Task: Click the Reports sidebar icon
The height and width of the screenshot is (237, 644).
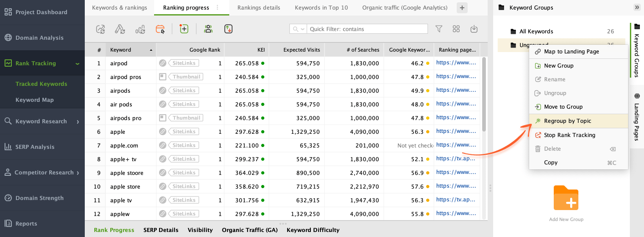Action: coord(8,224)
